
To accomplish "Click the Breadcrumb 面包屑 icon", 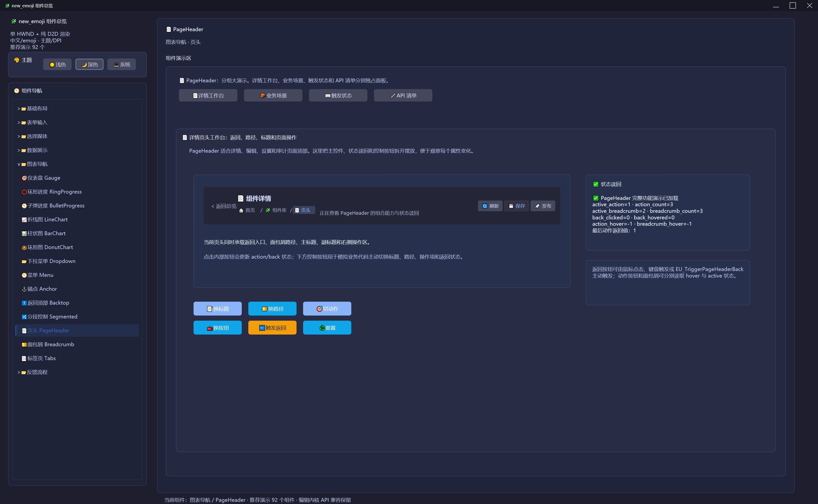I will click(24, 345).
